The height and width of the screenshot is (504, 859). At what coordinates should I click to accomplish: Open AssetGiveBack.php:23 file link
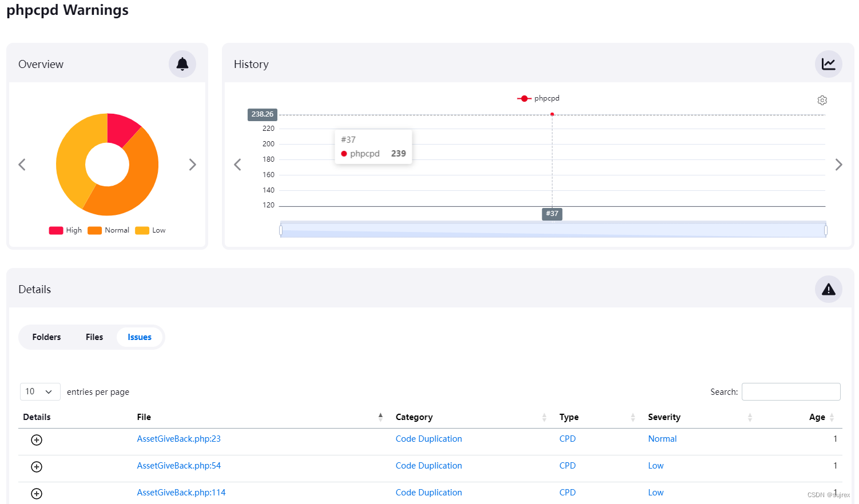179,439
